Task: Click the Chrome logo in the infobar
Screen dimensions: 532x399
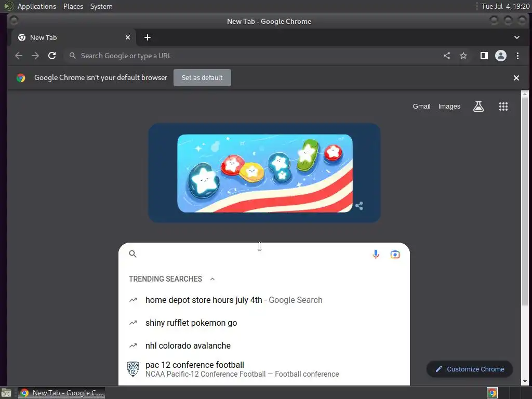Action: tap(21, 78)
